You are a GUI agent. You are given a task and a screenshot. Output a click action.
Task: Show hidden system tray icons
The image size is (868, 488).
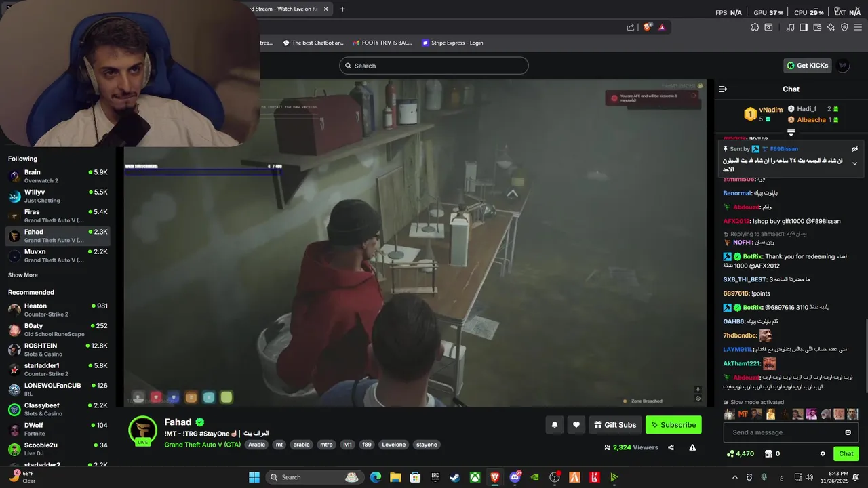point(734,477)
